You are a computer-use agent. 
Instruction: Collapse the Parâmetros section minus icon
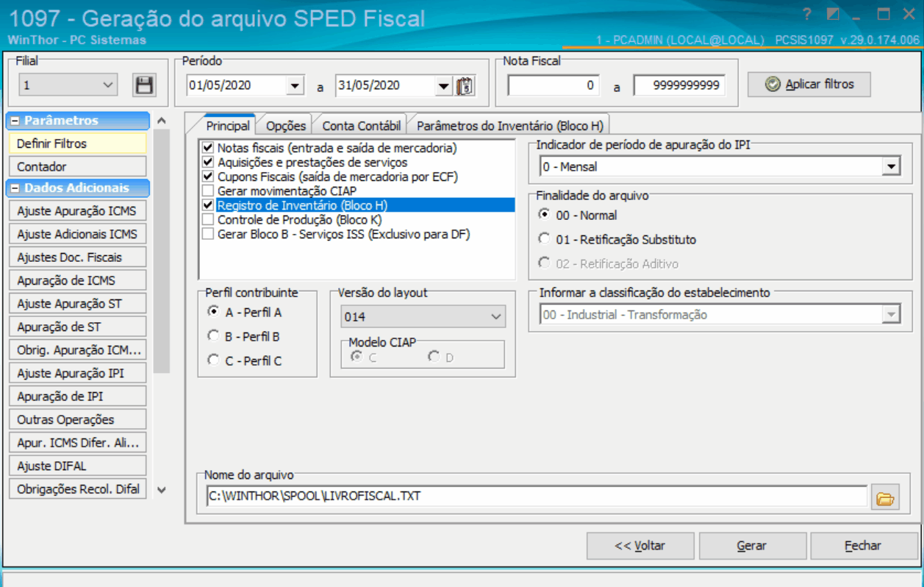click(15, 121)
